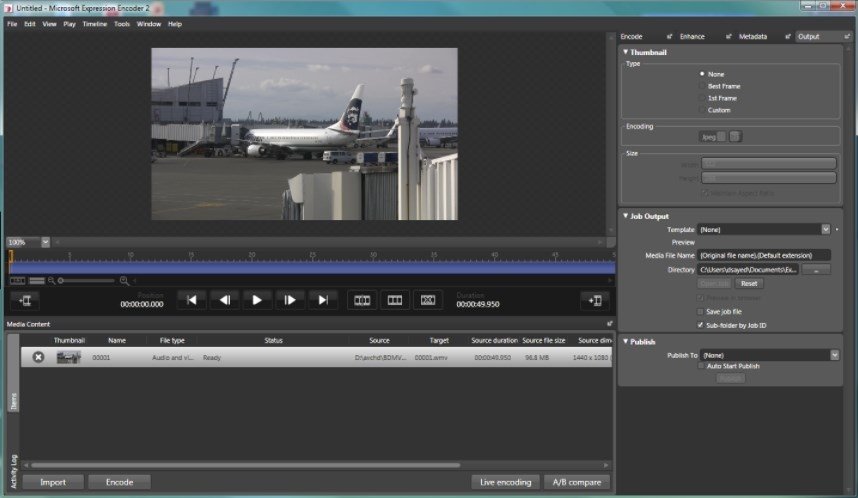Undock the Media Content panel
The height and width of the screenshot is (498, 858).
pos(610,324)
